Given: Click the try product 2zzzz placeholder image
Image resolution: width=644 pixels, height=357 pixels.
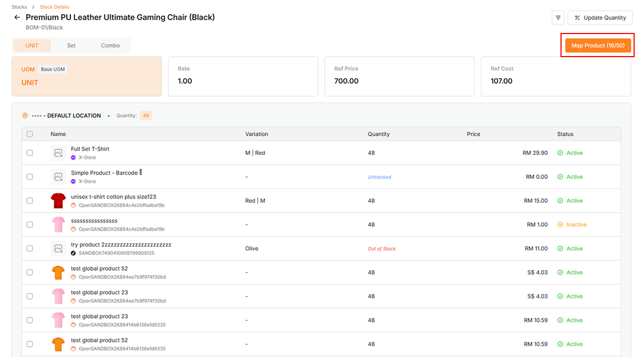Looking at the screenshot, I should [58, 249].
